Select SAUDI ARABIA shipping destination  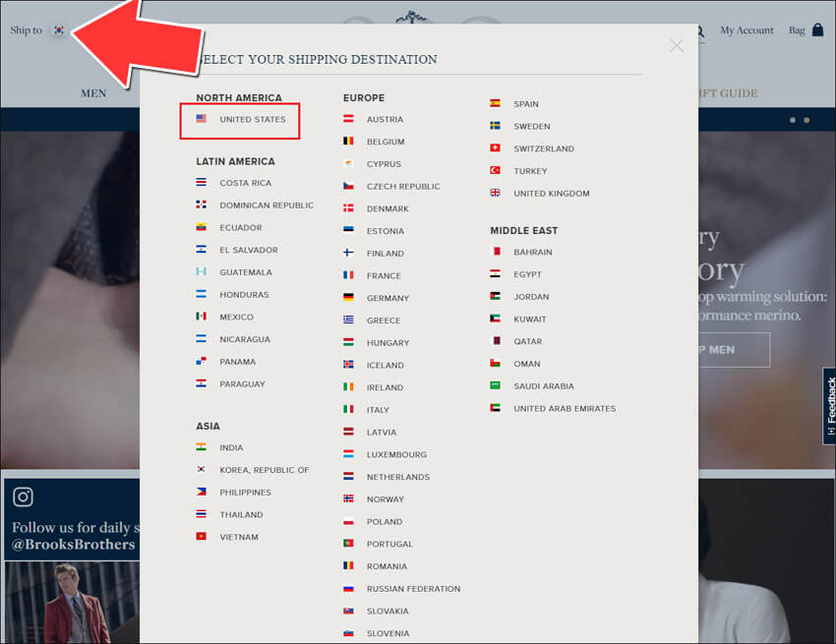(x=544, y=387)
